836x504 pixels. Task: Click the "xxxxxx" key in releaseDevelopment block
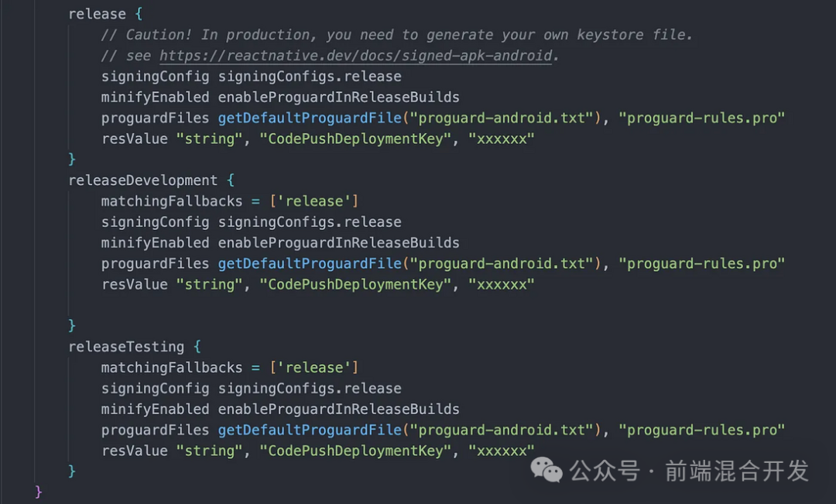501,284
